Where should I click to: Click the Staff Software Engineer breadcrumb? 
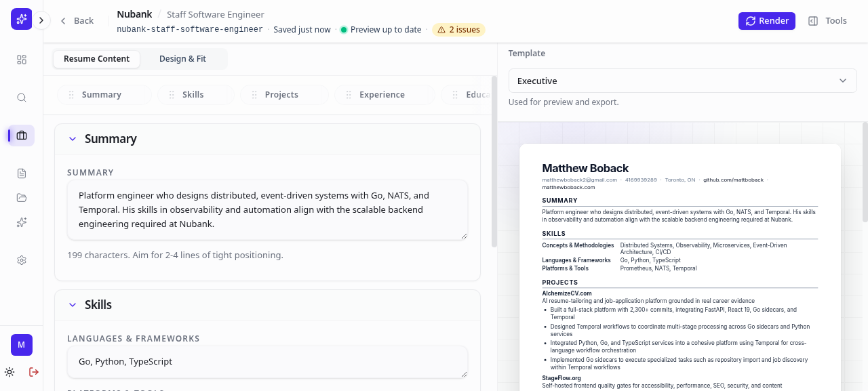[x=216, y=14]
